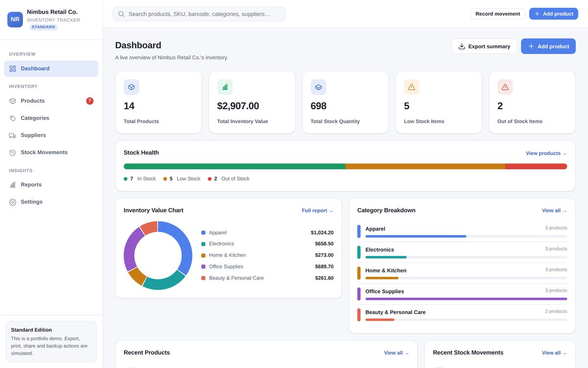This screenshot has height=368, width=588.
Task: Click the donut chart in Inventory Value
Action: (x=158, y=255)
